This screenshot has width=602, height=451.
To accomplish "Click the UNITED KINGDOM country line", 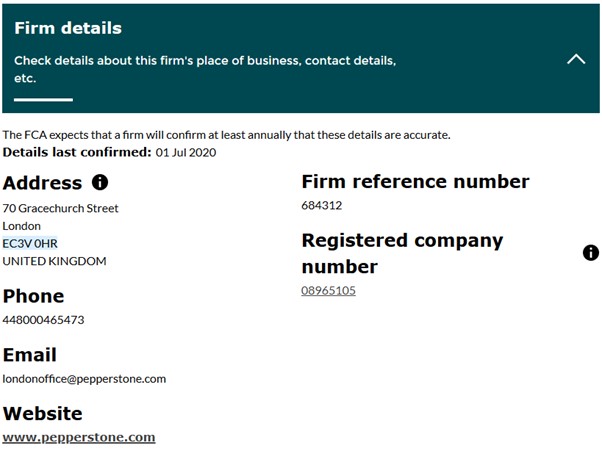I will click(x=54, y=261).
